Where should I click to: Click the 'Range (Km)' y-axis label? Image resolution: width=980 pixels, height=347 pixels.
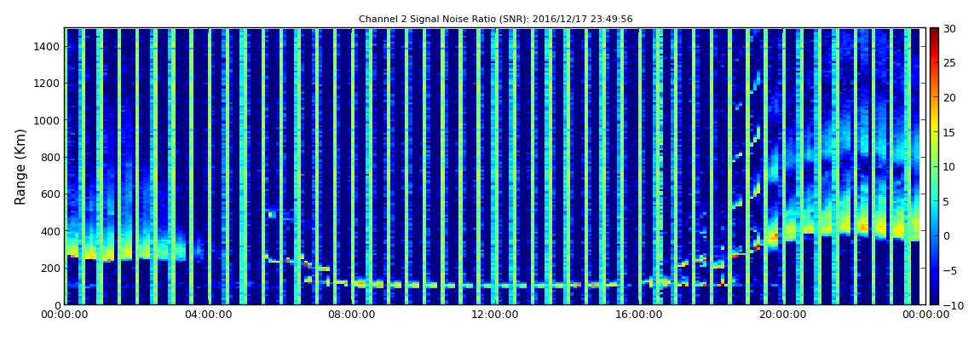20,166
